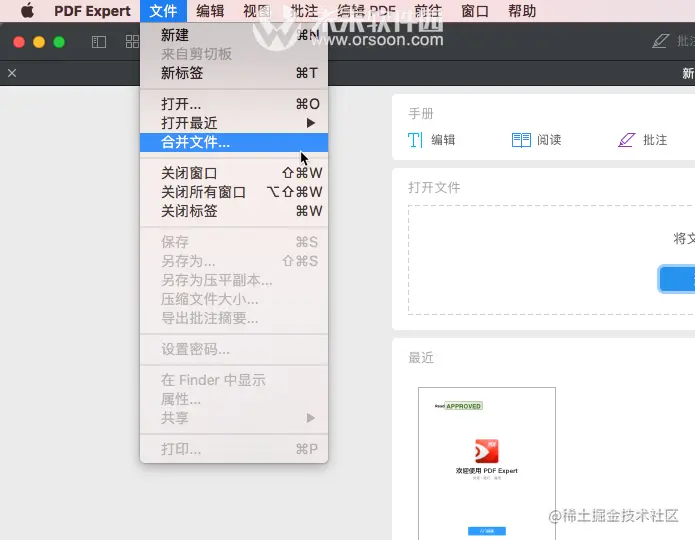Open the 阅读 manual with book icon

point(521,140)
